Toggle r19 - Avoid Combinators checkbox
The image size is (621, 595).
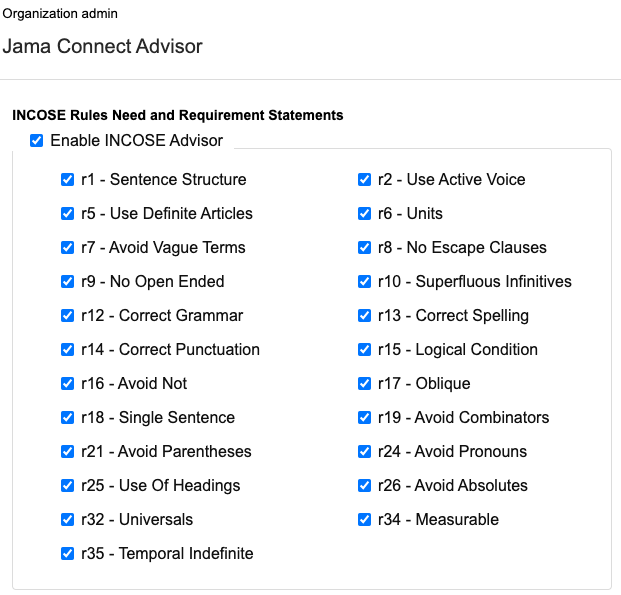pos(365,418)
